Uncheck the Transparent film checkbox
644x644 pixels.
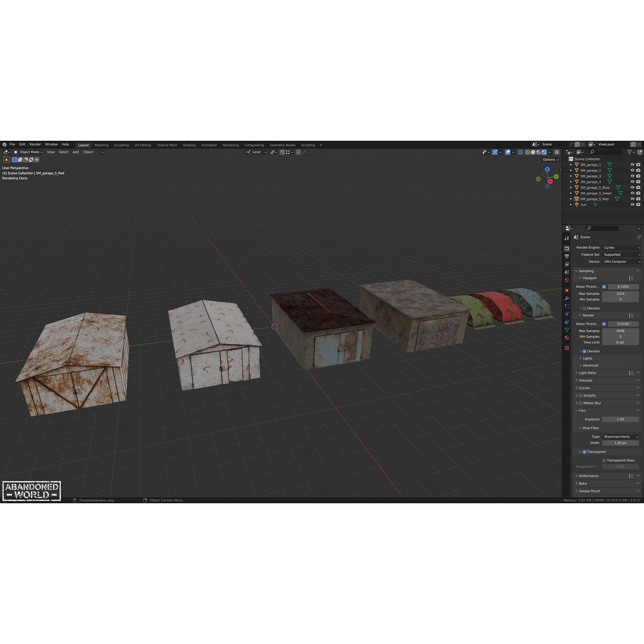[x=584, y=452]
